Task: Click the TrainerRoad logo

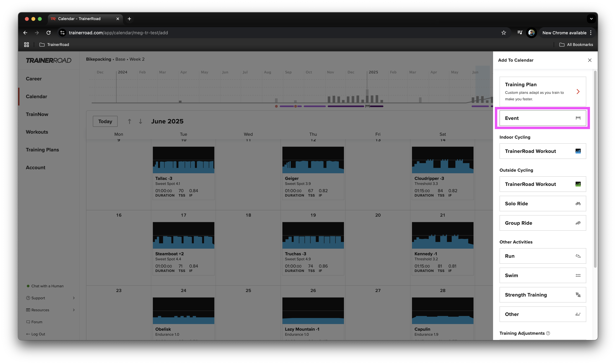Action: (x=49, y=60)
